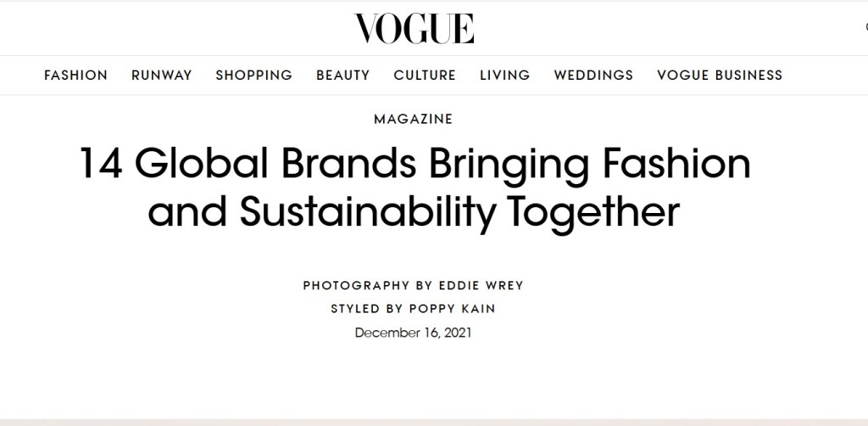Click the partially visible search icon in header
This screenshot has height=426, width=868.
[x=864, y=27]
